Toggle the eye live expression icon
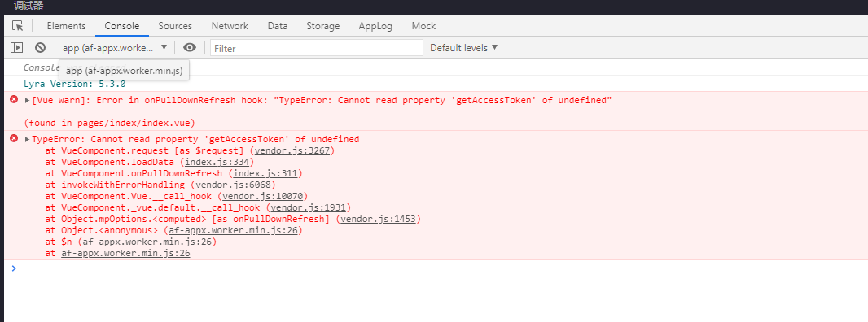This screenshot has width=868, height=322. point(190,48)
